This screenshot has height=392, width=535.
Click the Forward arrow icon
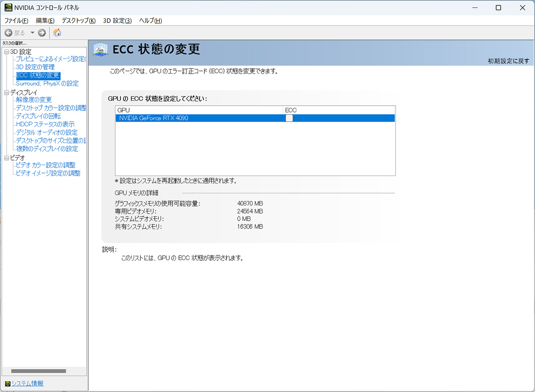tap(41, 33)
